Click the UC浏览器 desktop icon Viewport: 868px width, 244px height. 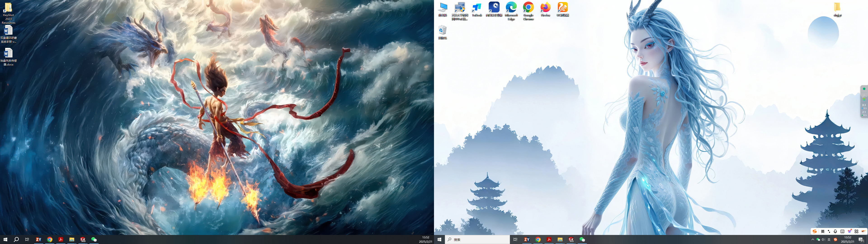[563, 9]
